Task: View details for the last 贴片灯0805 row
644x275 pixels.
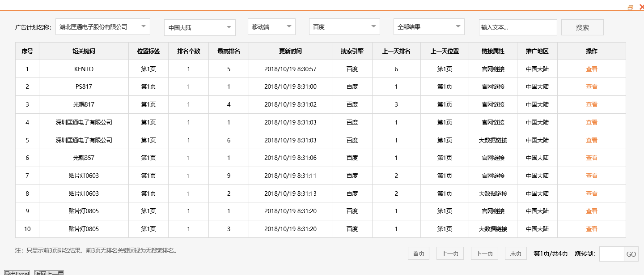Action: [591, 229]
